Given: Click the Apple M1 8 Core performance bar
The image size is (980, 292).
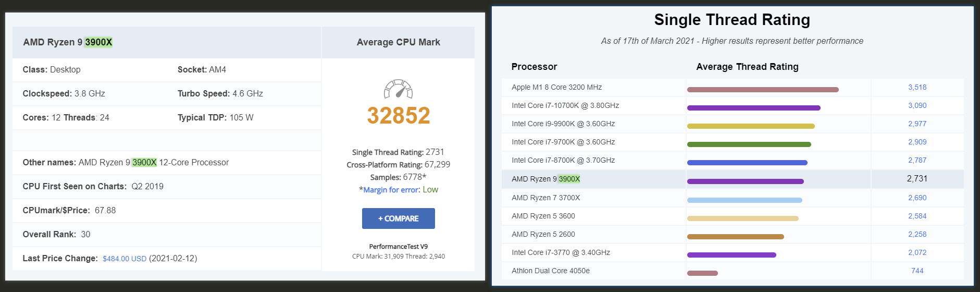Looking at the screenshot, I should (763, 90).
